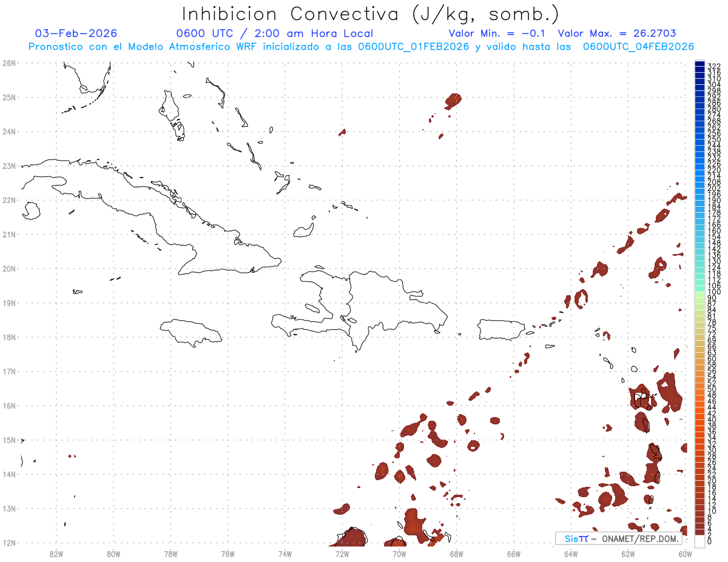Click the longitude label '62W'

click(x=628, y=553)
